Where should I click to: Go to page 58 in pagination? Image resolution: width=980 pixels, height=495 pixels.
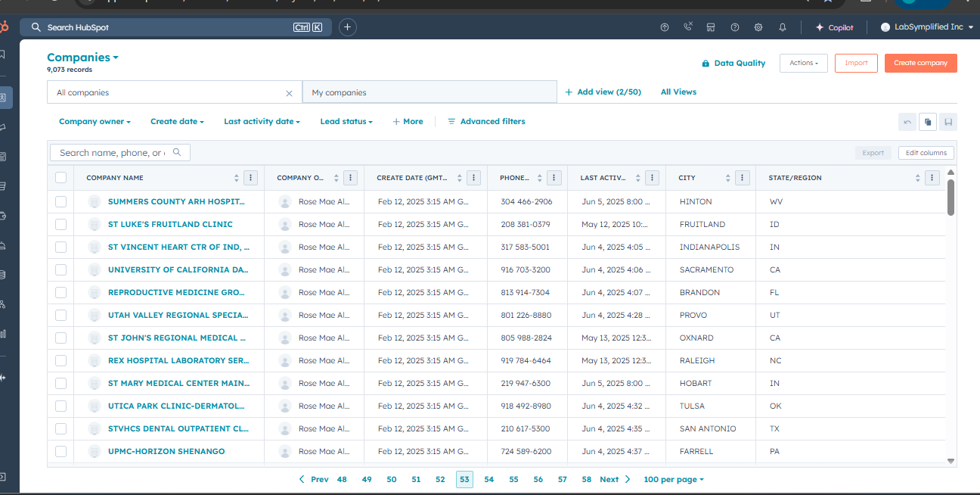[587, 479]
